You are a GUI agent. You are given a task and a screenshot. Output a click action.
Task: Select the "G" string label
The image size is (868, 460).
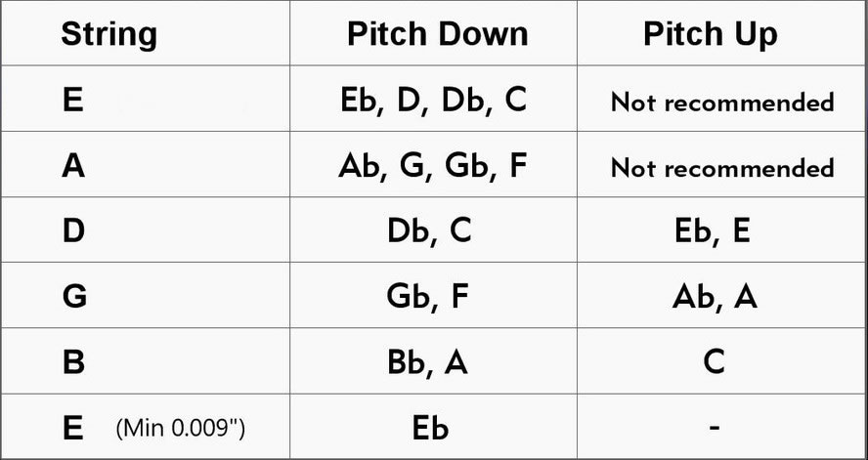coord(73,297)
